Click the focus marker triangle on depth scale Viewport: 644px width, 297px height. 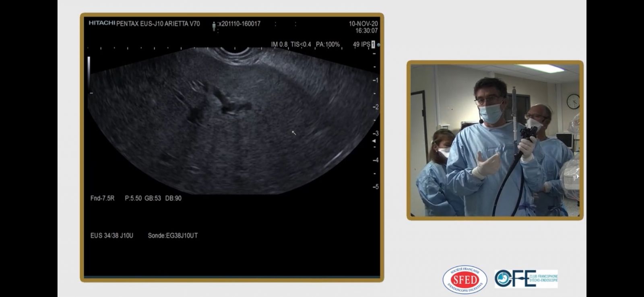[x=374, y=141]
